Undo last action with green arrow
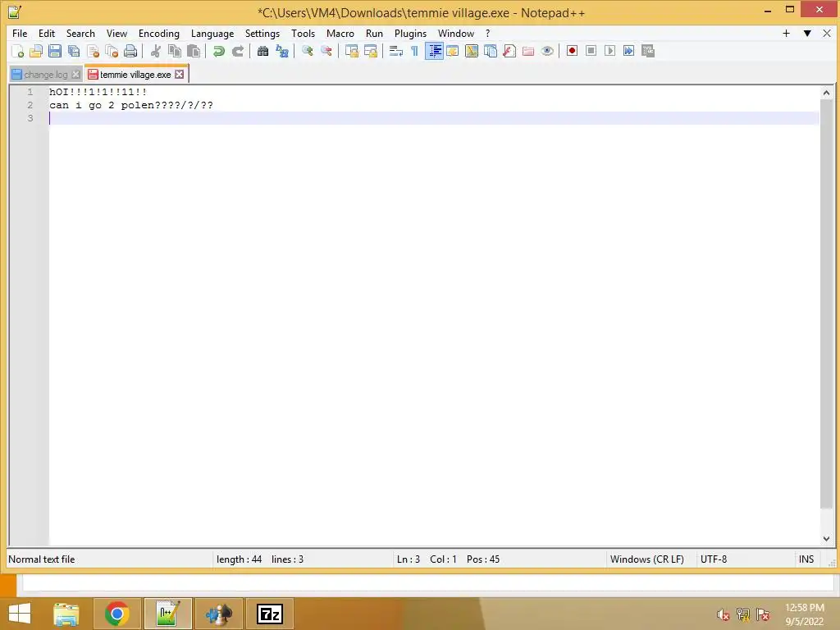The height and width of the screenshot is (630, 840). pos(218,51)
